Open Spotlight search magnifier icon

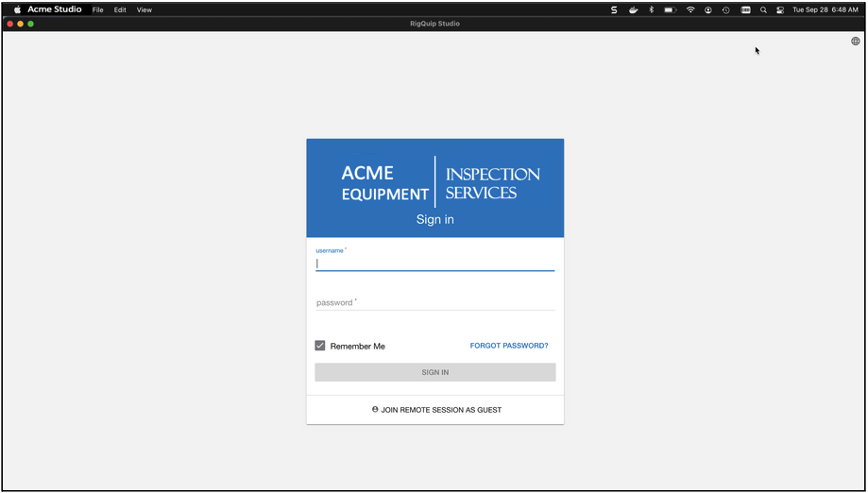pos(763,10)
